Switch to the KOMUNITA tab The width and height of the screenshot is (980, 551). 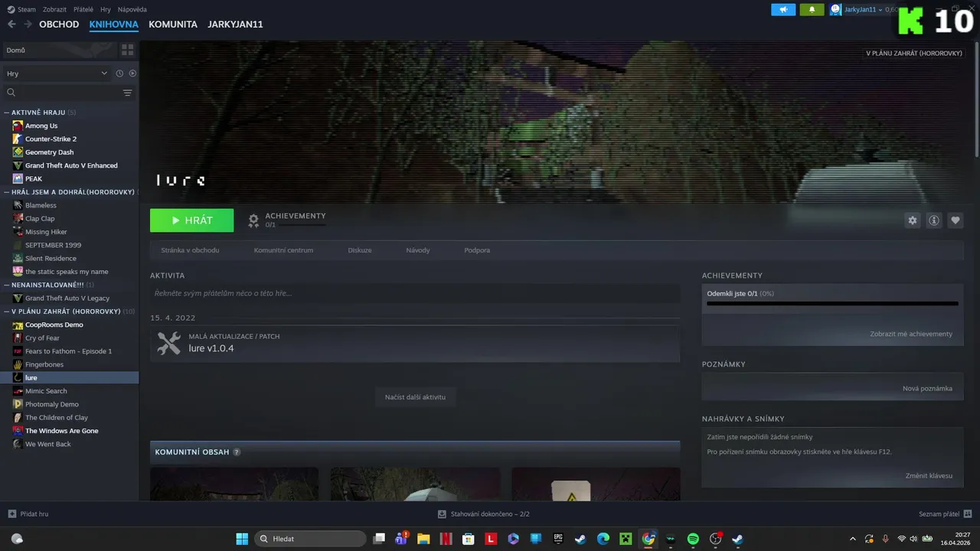pyautogui.click(x=173, y=24)
